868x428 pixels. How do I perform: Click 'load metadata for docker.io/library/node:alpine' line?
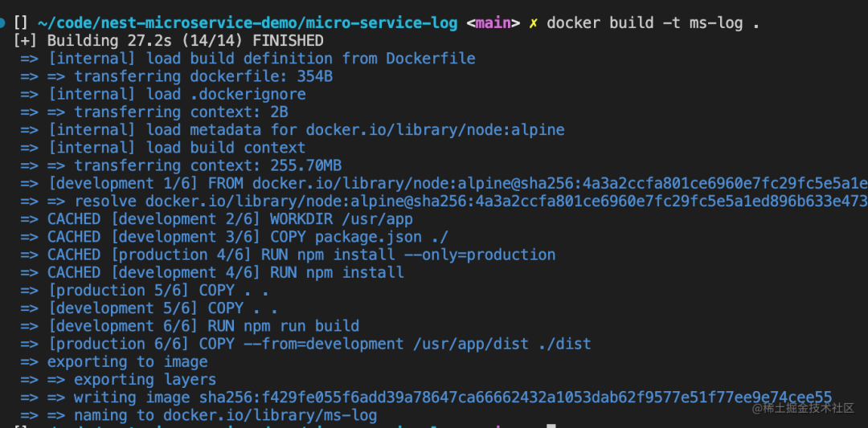click(x=293, y=130)
